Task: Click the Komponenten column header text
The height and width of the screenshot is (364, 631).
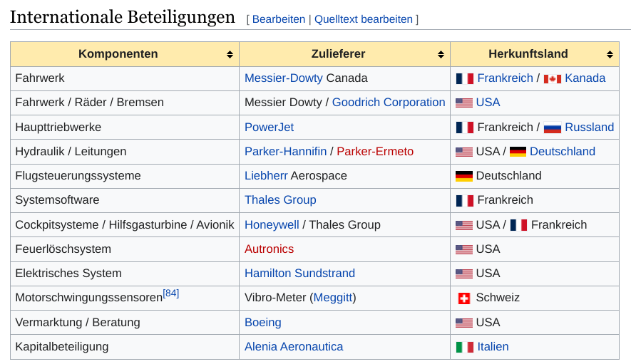Action: [x=118, y=54]
